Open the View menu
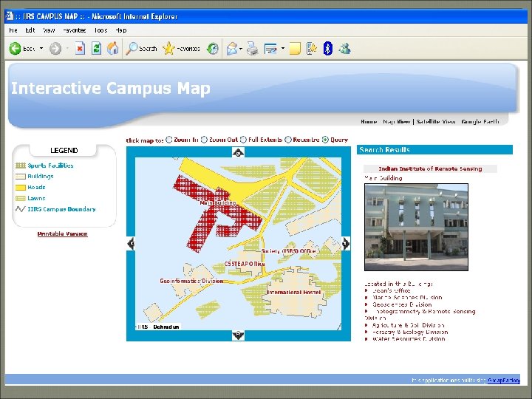Screen dimensions: 532x399 (x=49, y=30)
